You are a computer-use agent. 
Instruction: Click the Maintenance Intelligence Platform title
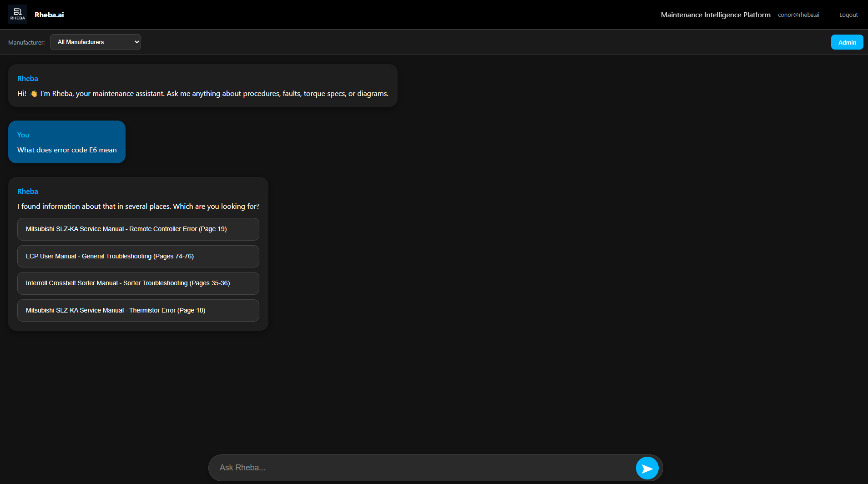(x=715, y=15)
